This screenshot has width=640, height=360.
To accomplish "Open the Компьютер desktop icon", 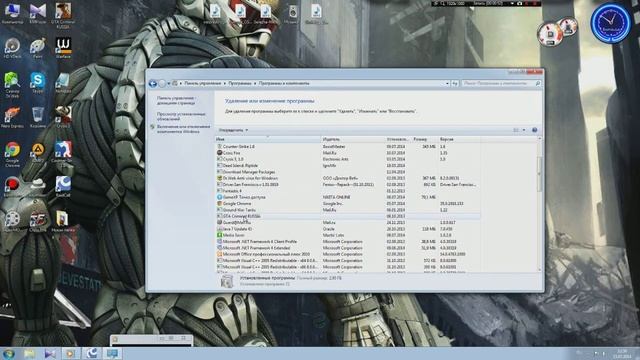I will [12, 12].
